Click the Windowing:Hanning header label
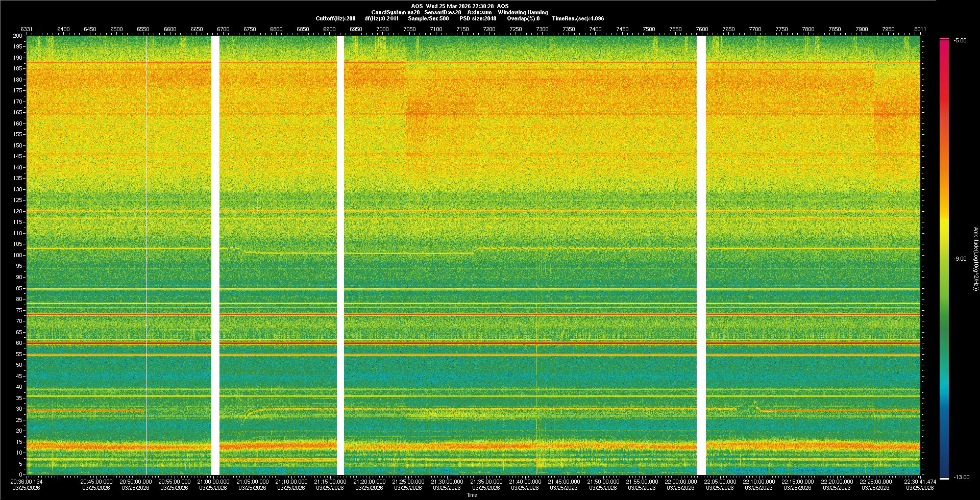980x500 pixels. pyautogui.click(x=523, y=12)
